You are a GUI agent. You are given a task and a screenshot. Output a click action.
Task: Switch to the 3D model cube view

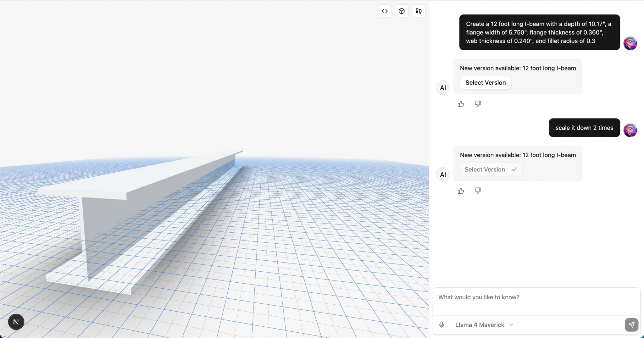coord(401,11)
